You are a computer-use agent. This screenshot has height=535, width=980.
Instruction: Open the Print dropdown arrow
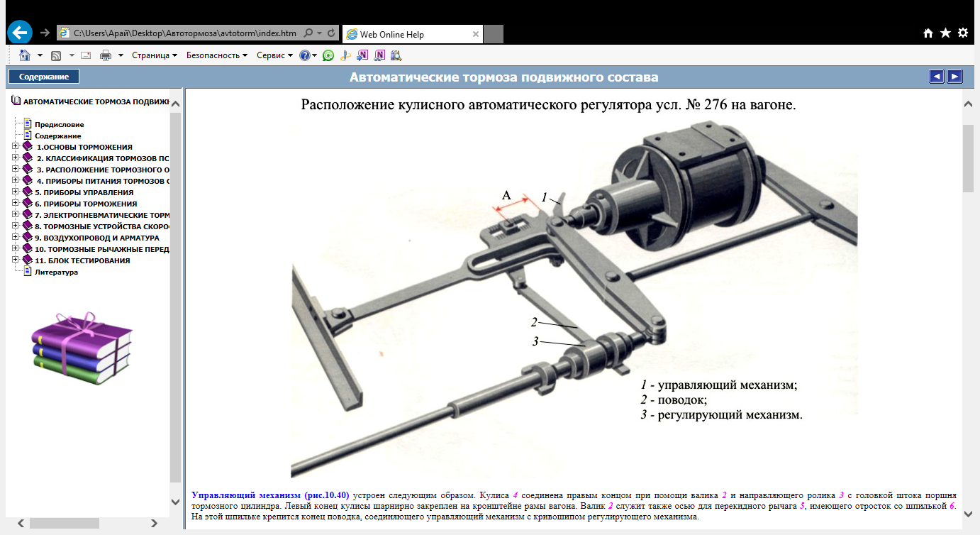(x=121, y=55)
